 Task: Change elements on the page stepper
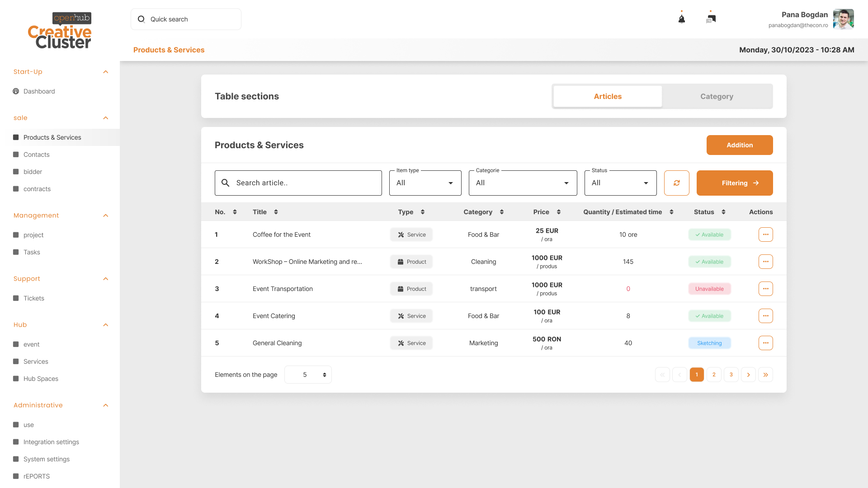coord(324,375)
